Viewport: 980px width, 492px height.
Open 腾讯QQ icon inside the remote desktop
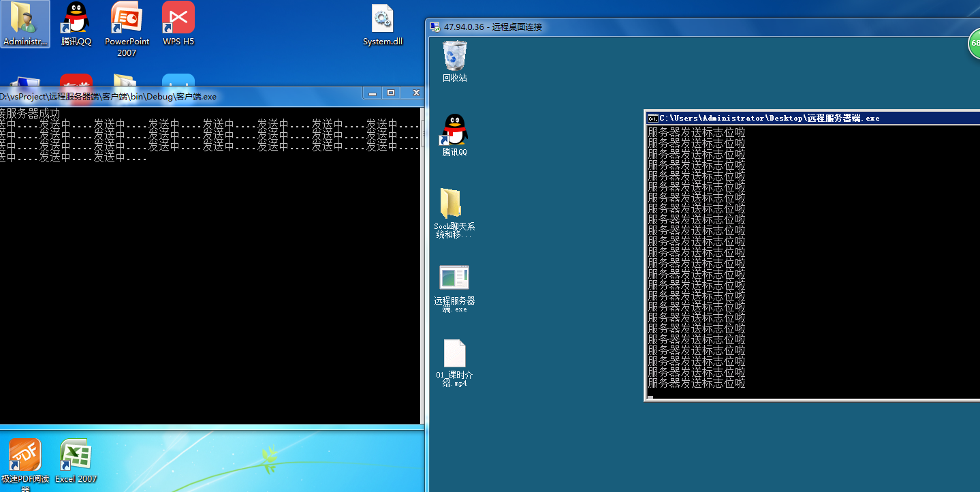[x=455, y=135]
